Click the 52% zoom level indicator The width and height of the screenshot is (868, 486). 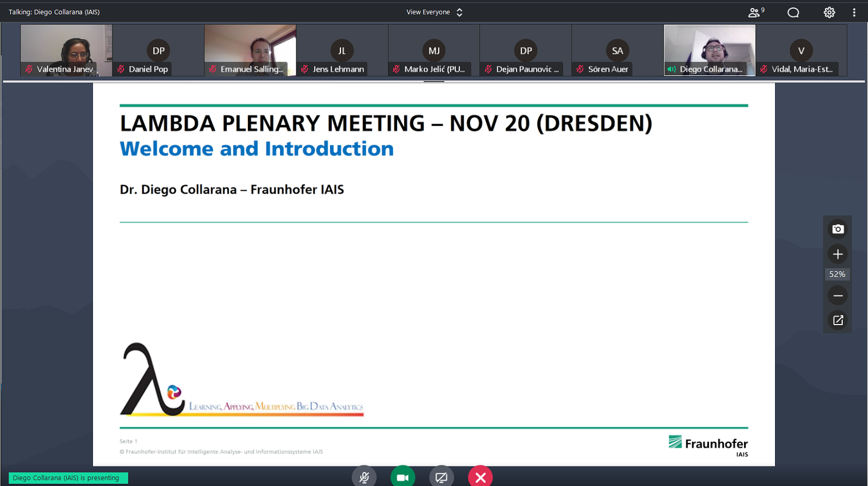[x=838, y=275]
